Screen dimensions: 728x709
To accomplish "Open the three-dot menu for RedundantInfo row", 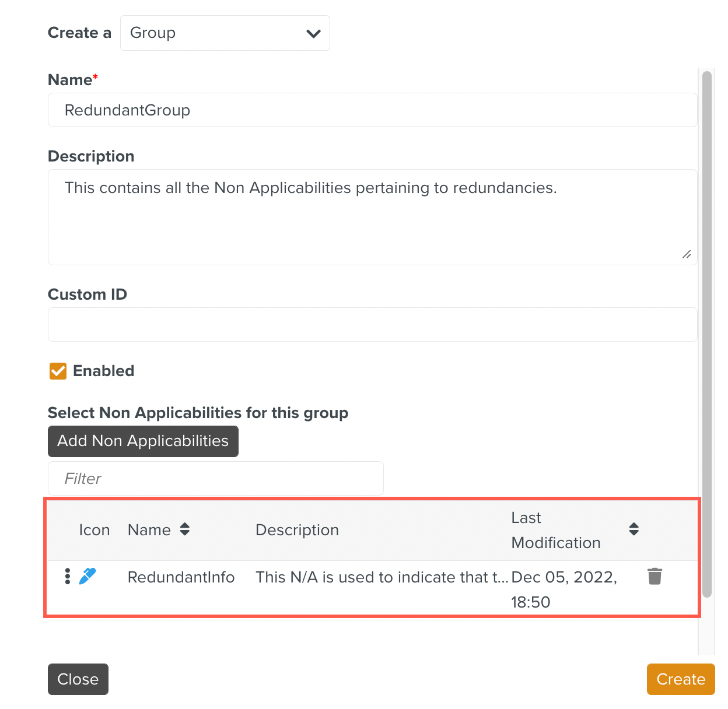I will tap(68, 576).
